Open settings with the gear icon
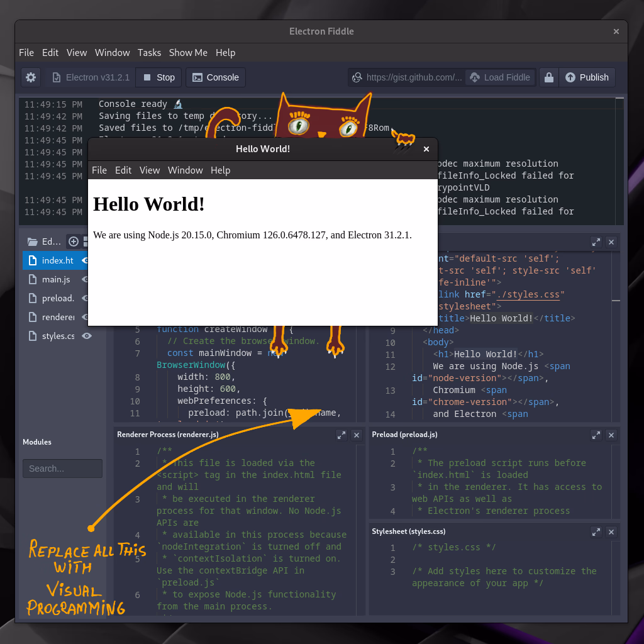 [31, 77]
